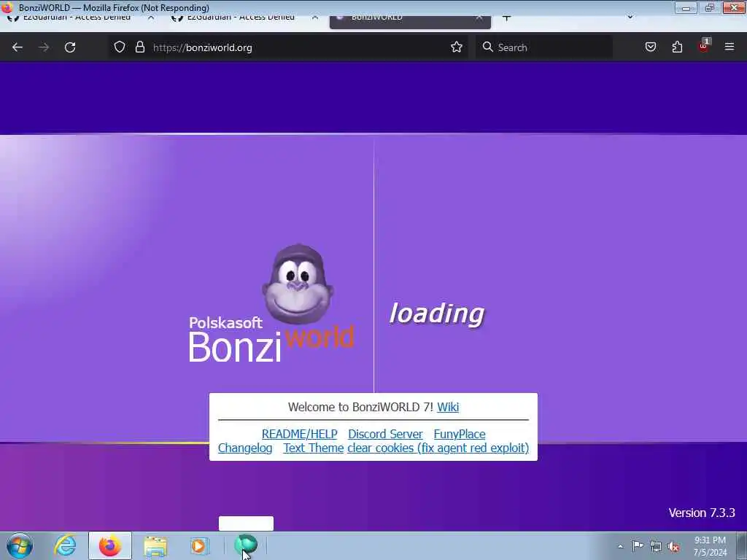Click the Firefox taskbar button
The image size is (747, 560).
(x=110, y=545)
